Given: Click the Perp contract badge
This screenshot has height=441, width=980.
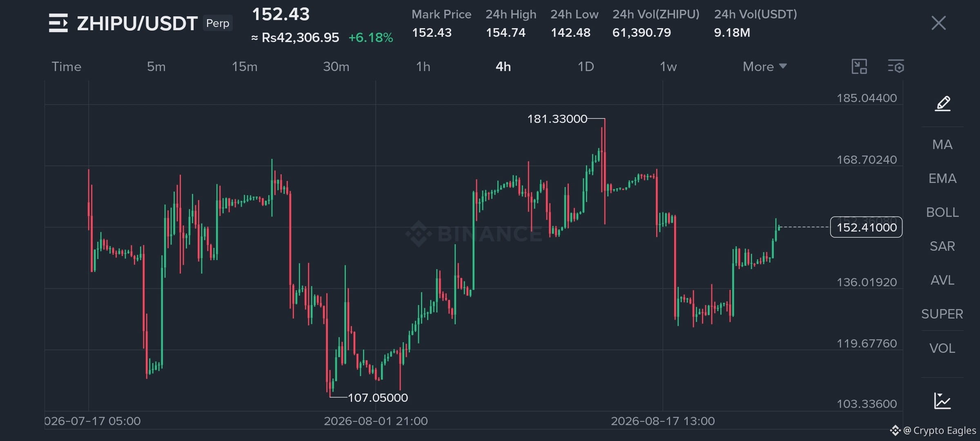Looking at the screenshot, I should point(218,23).
